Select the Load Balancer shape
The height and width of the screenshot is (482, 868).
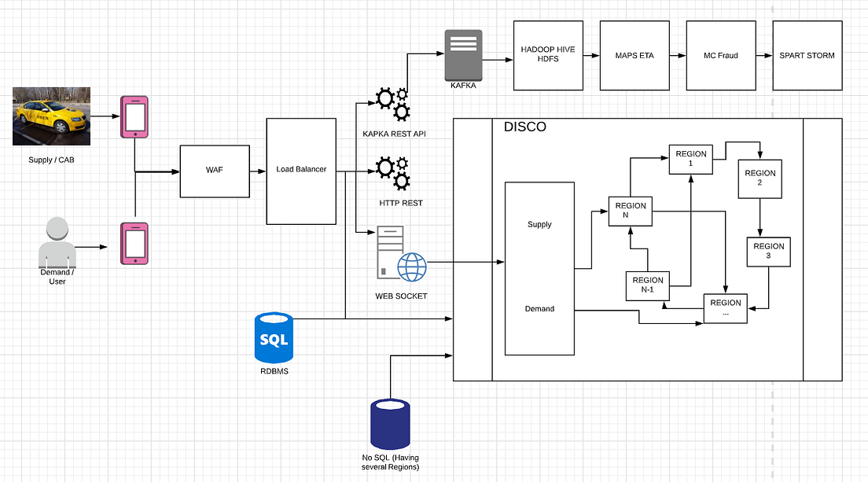tap(301, 169)
